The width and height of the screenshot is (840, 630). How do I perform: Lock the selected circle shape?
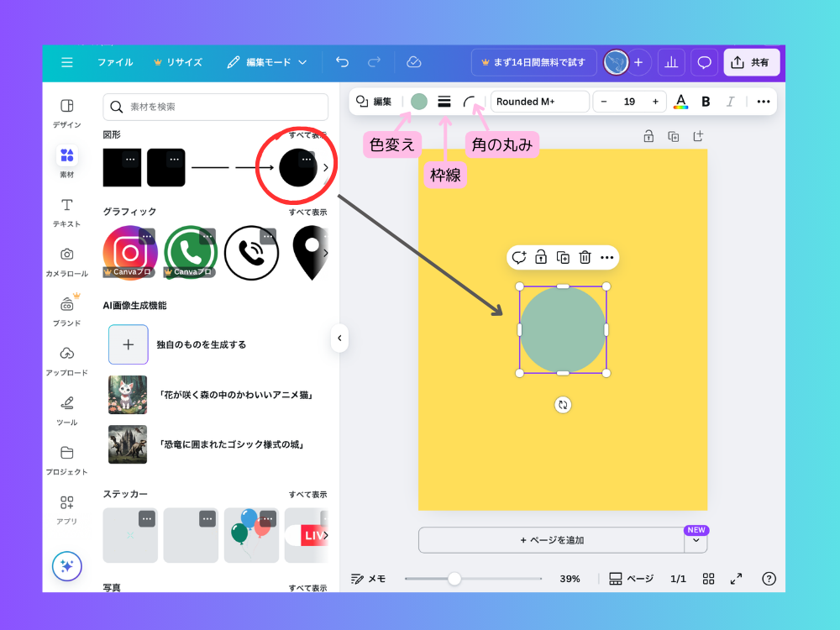click(541, 258)
